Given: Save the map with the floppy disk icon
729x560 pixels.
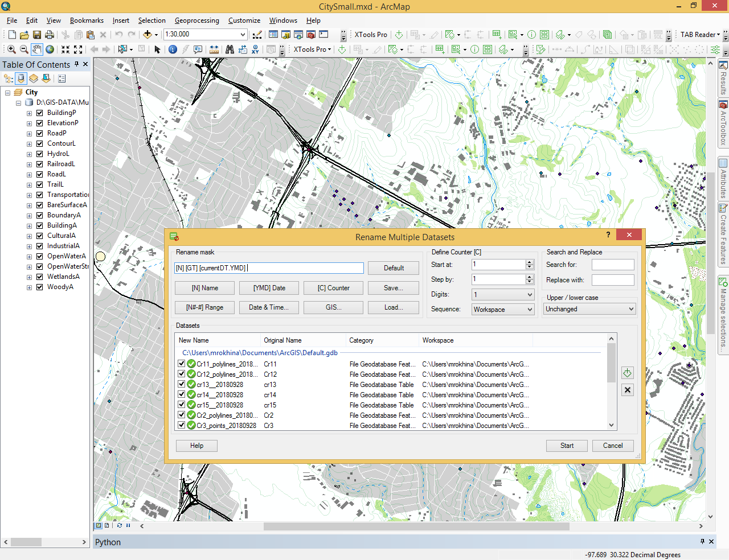Looking at the screenshot, I should tap(37, 35).
